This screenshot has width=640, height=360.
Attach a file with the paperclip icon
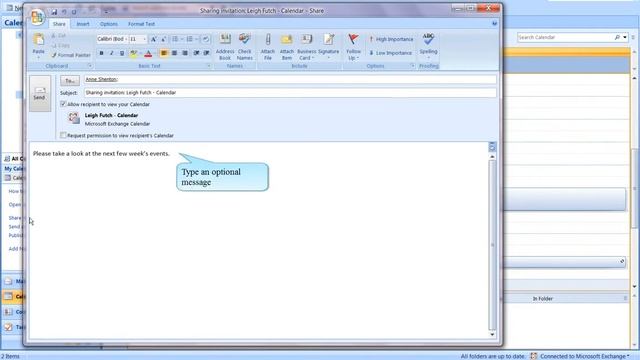[x=268, y=47]
